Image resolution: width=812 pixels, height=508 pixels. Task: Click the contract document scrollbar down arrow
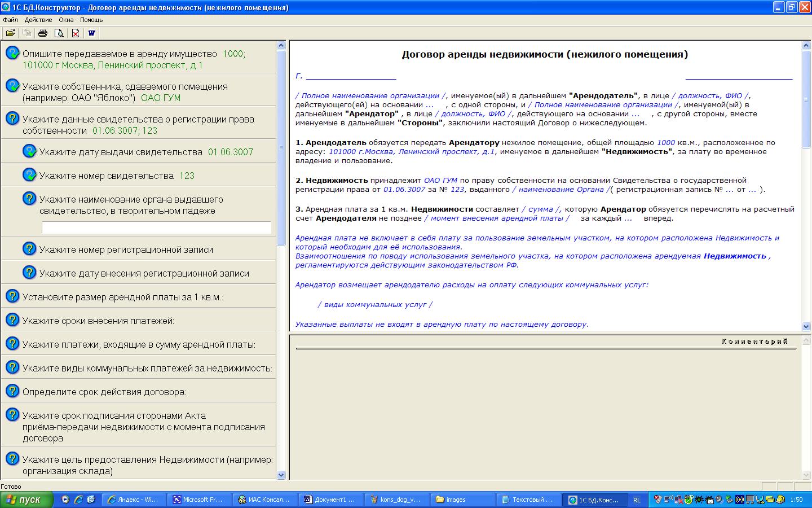coord(806,326)
